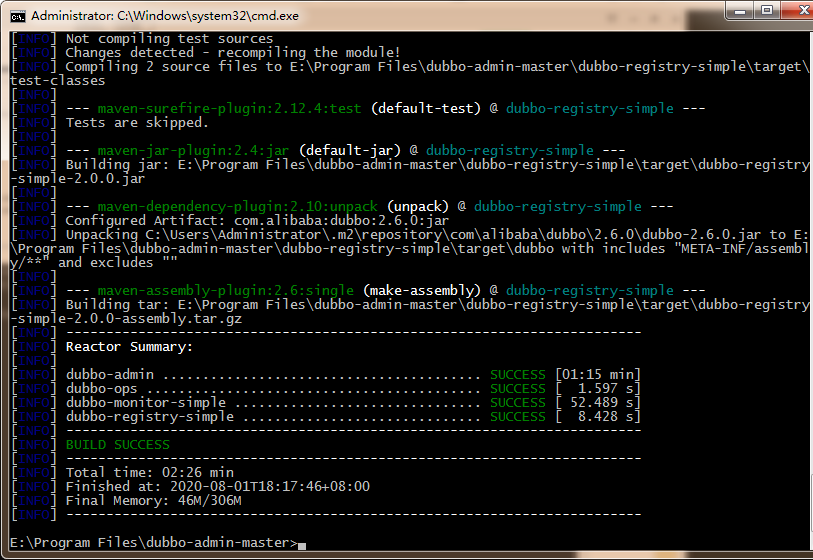Click SUCCESS status for dubbo-ops
Image resolution: width=813 pixels, height=560 pixels.
[518, 389]
